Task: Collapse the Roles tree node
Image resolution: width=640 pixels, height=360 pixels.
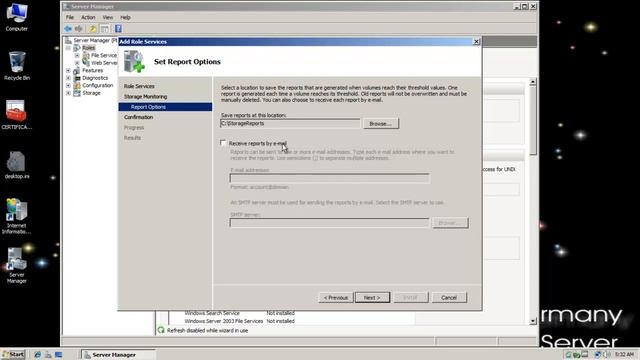Action: tap(68, 48)
